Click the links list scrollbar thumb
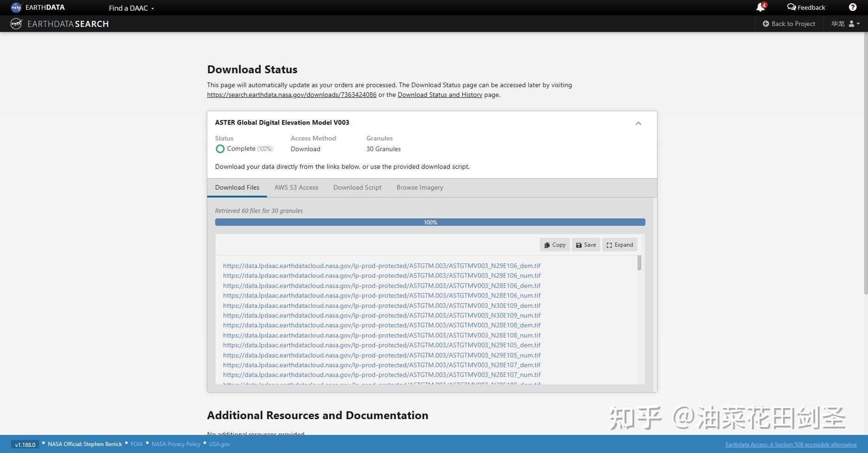Screen dimensions: 868x453 639,263
